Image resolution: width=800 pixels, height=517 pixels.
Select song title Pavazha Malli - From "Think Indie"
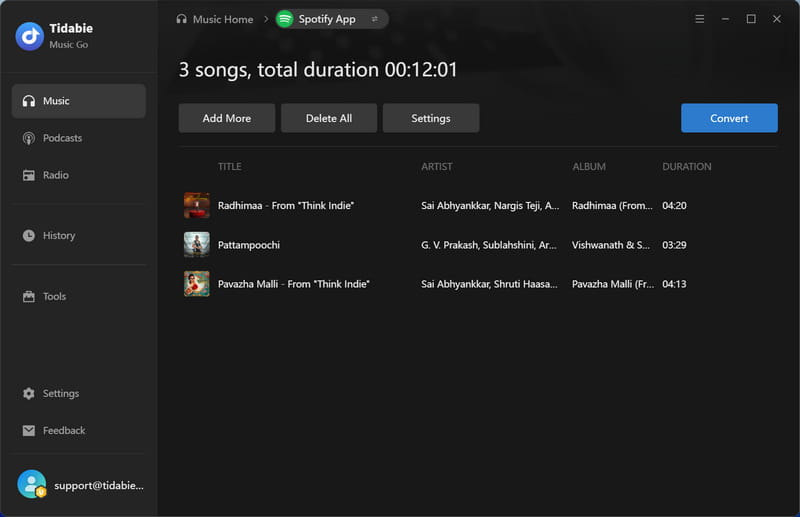click(x=293, y=284)
